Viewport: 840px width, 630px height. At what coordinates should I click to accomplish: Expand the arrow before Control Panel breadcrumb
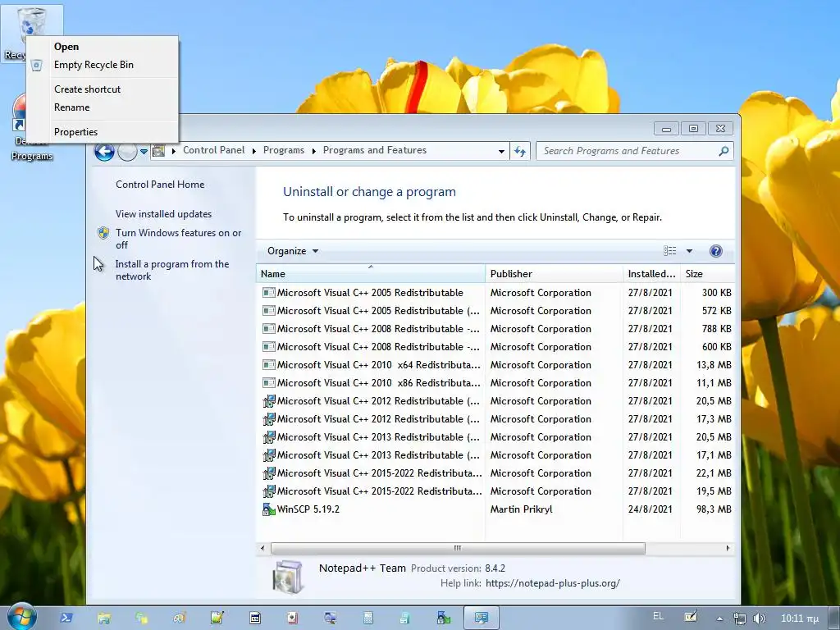point(174,151)
